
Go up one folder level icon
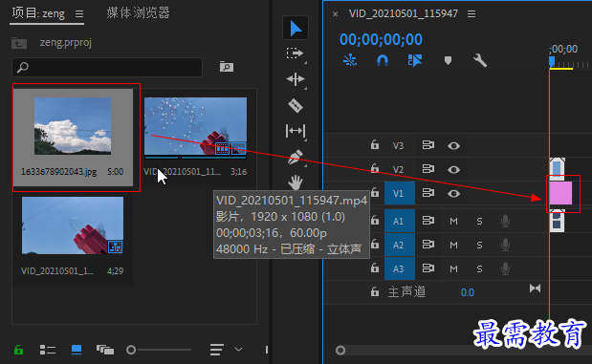pos(18,43)
